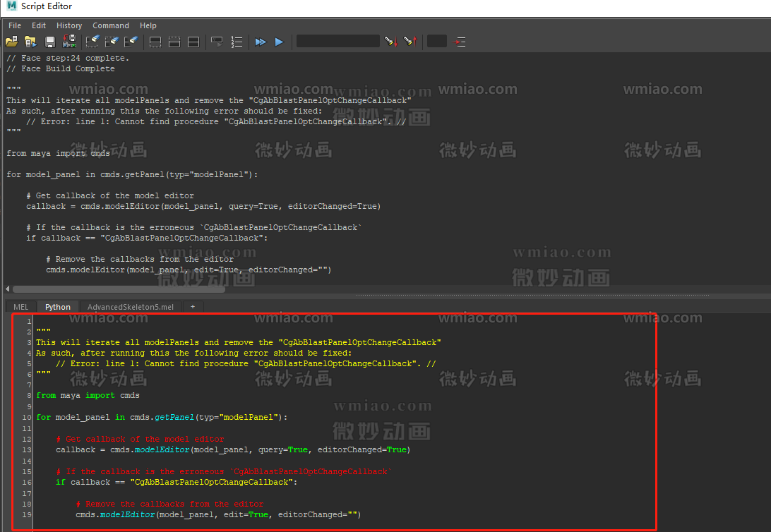Switch to the MEL tab

point(21,307)
